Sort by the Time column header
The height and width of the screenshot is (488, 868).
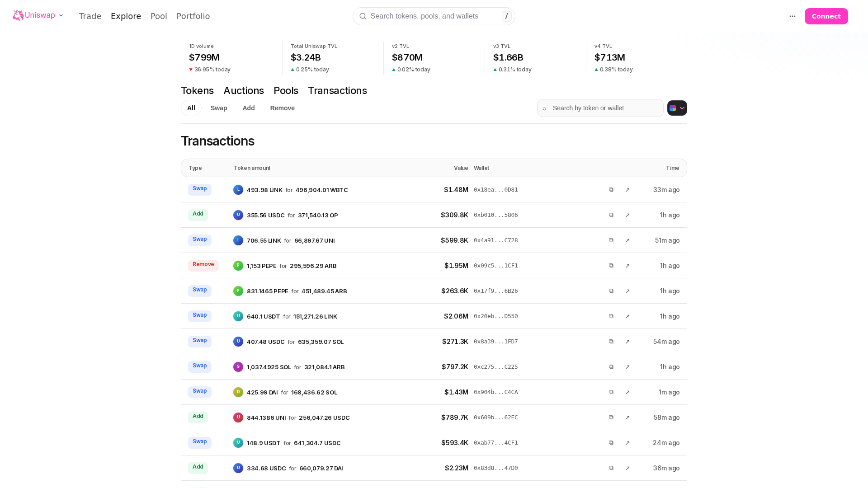pyautogui.click(x=673, y=168)
